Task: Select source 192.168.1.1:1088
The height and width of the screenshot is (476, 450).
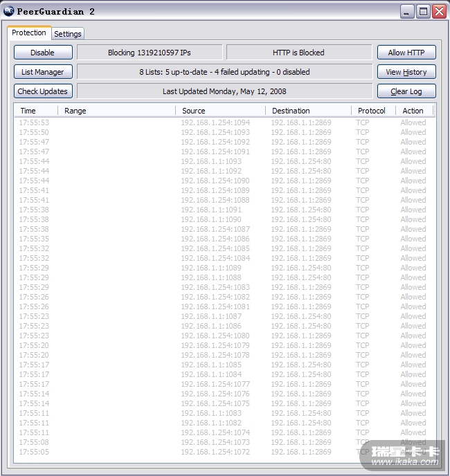Action: (211, 277)
